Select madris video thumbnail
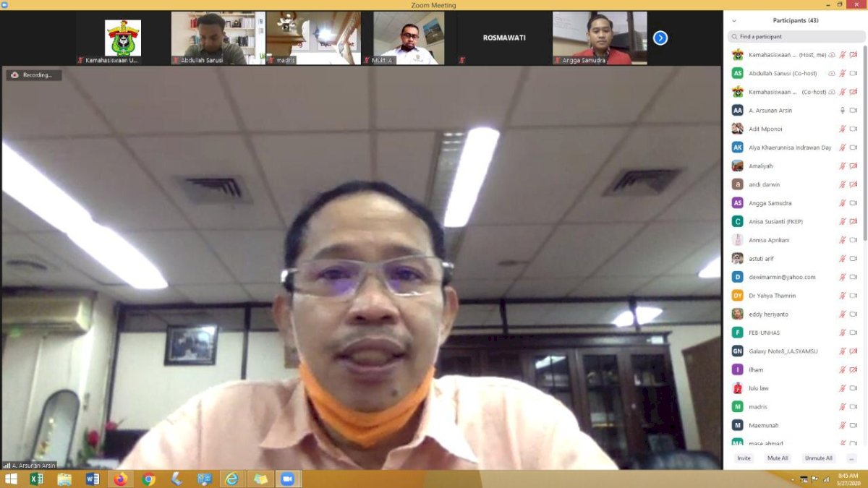Image resolution: width=868 pixels, height=488 pixels. 313,38
